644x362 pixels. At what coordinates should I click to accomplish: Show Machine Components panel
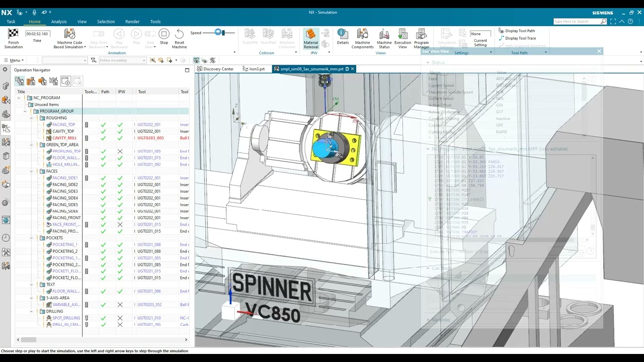[362, 39]
